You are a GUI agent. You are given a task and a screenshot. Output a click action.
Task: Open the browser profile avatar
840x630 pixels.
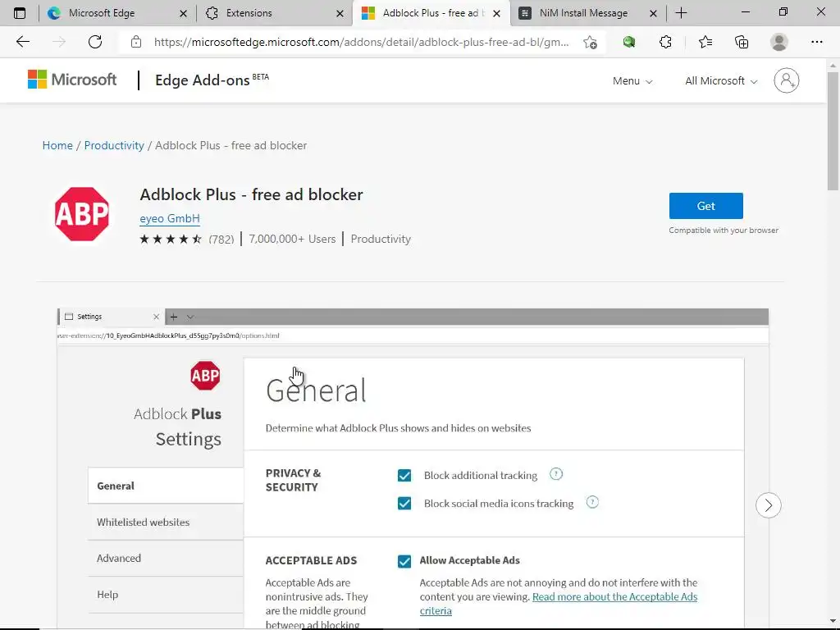(x=779, y=42)
